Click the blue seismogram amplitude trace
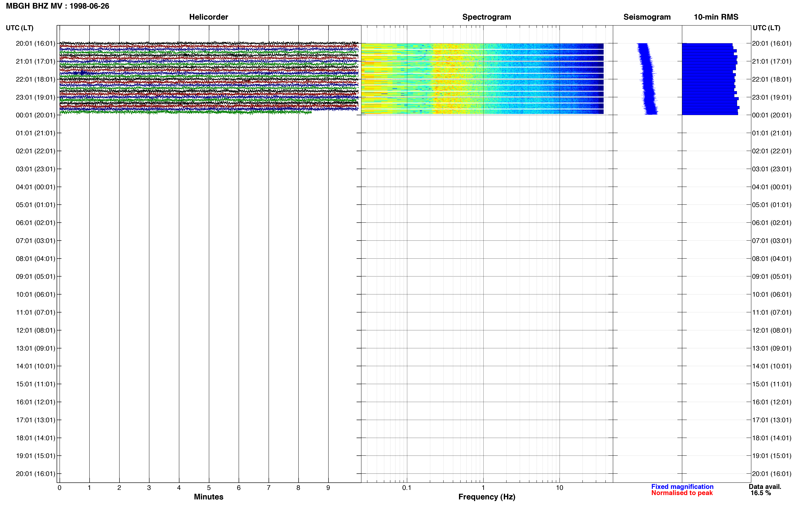The width and height of the screenshot is (812, 508). (647, 79)
